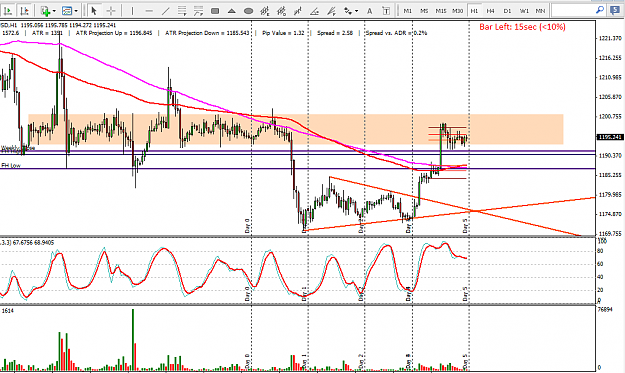Select the Vertical Line drawing tool
The image size is (625, 373).
click(132, 11)
